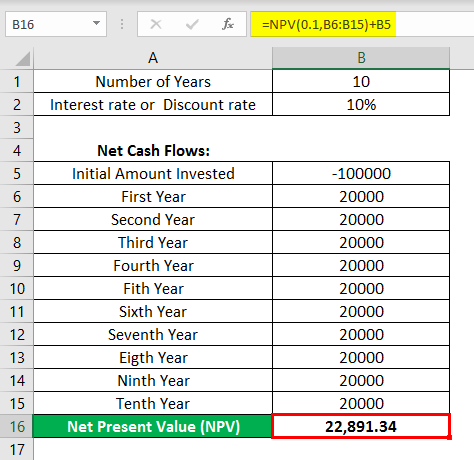This screenshot has width=474, height=460.
Task: Select row 10 header
Action: click(17, 288)
